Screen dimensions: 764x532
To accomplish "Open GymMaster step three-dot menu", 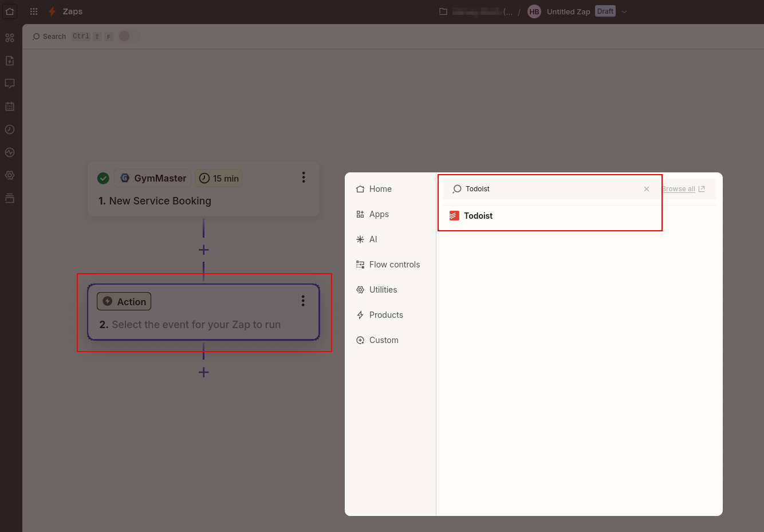I will pyautogui.click(x=304, y=178).
